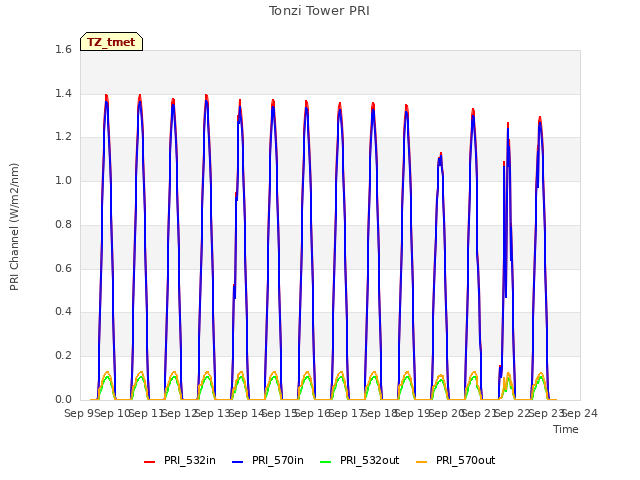Click the reduced Sep 19 peak near 1.1
Screen dimensions: 640x480
(x=440, y=155)
